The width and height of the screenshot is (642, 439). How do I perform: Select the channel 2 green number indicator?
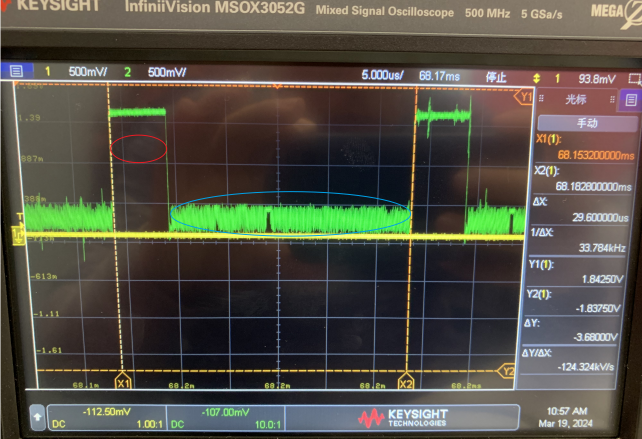(x=127, y=72)
